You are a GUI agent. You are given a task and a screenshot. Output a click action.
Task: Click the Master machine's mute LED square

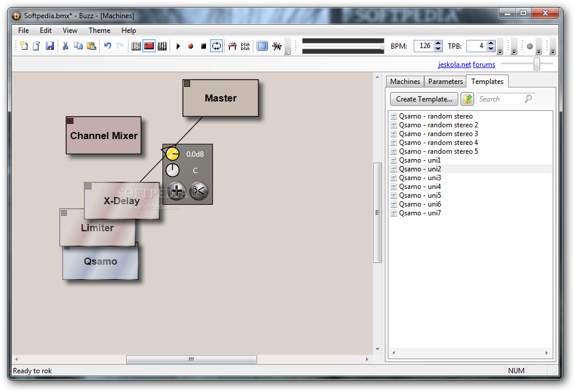(187, 83)
